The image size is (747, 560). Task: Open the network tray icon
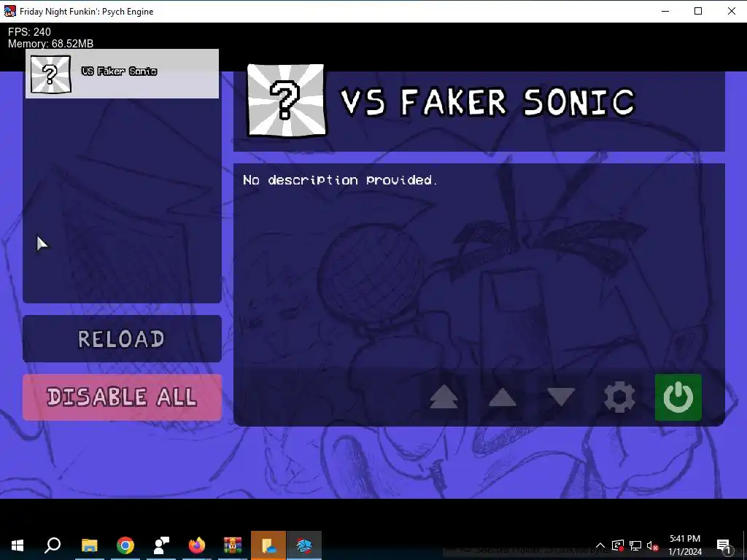tap(635, 545)
